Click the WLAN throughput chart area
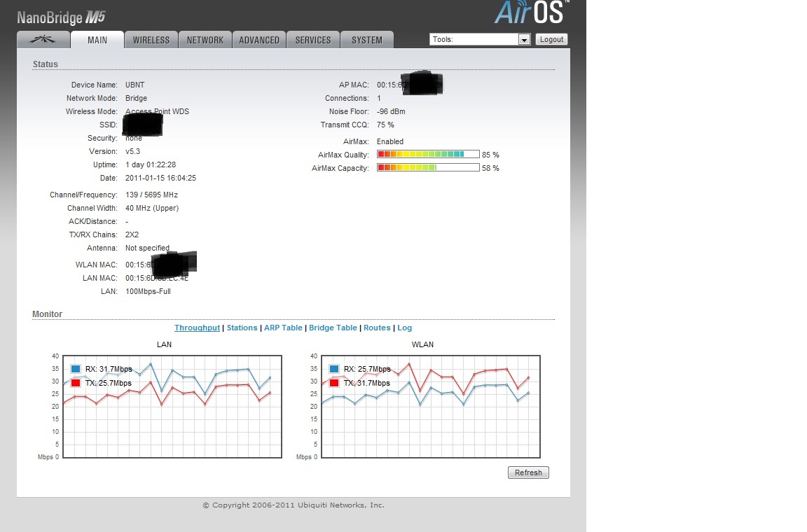This screenshot has width=807, height=532. pos(431,407)
